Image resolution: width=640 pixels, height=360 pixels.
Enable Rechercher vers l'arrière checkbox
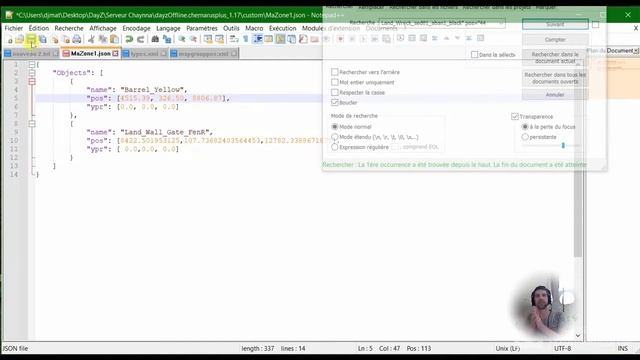coord(335,72)
